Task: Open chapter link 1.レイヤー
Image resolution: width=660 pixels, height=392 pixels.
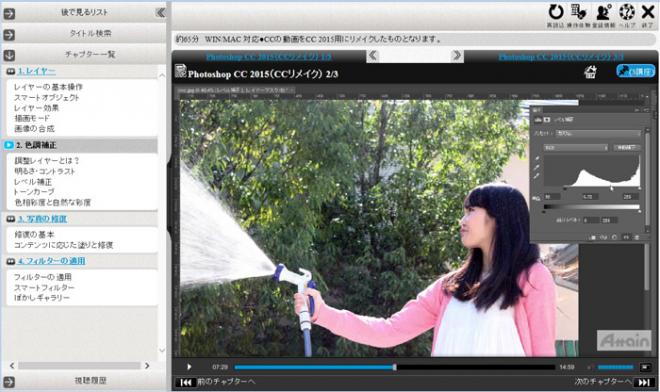Action: tap(37, 71)
